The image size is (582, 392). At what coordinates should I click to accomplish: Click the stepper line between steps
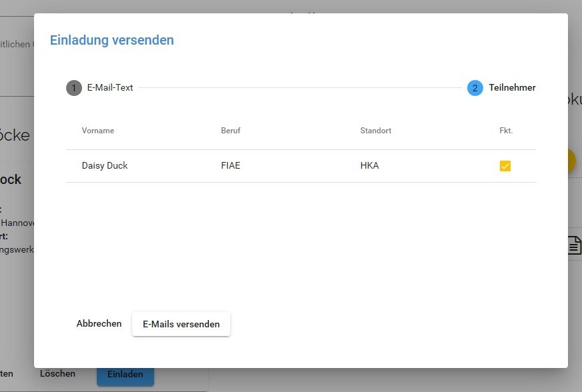(300, 88)
